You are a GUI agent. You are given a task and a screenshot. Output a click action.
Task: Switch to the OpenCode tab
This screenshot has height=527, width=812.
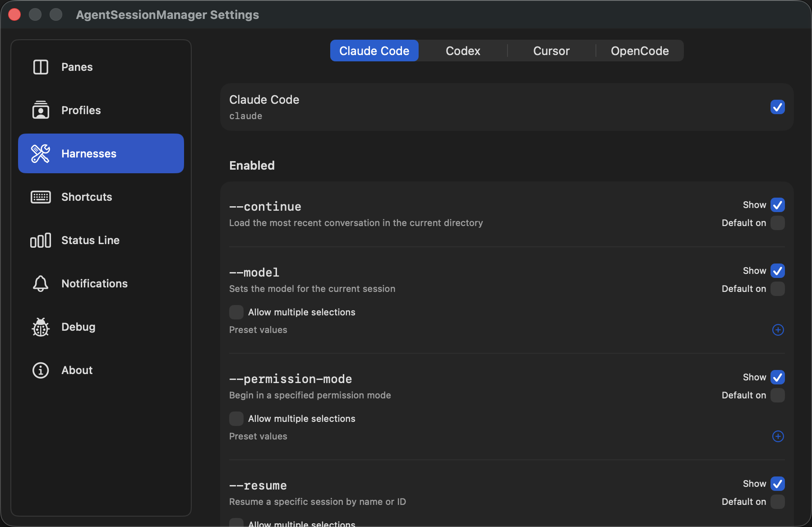(x=640, y=51)
